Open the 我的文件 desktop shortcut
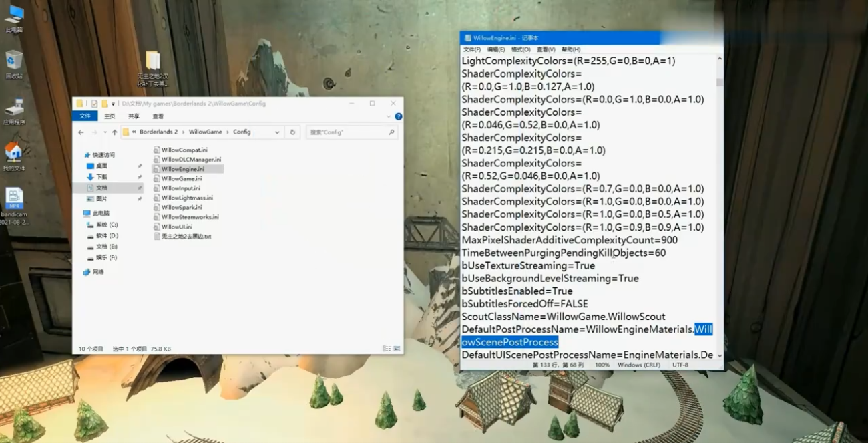The image size is (868, 443). click(14, 157)
